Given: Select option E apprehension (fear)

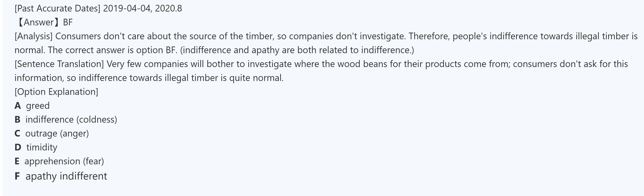Looking at the screenshot, I should (x=64, y=161).
